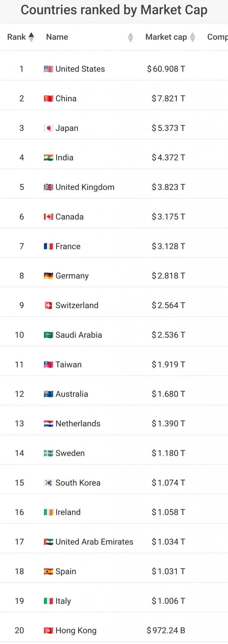Screen dimensions: 228x644
Task: Open the Netherlands country link
Action: click(x=78, y=424)
